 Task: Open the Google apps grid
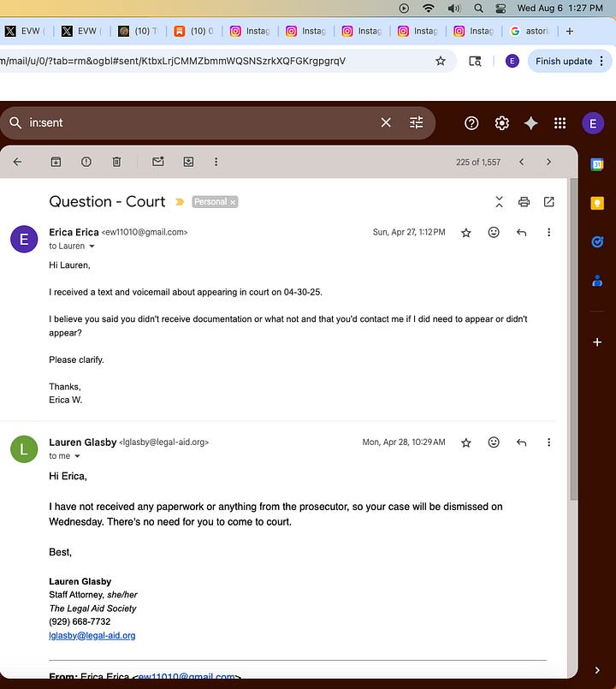560,123
